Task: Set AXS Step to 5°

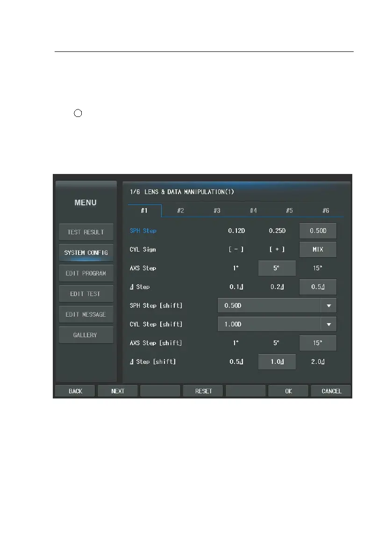Action: [x=277, y=268]
